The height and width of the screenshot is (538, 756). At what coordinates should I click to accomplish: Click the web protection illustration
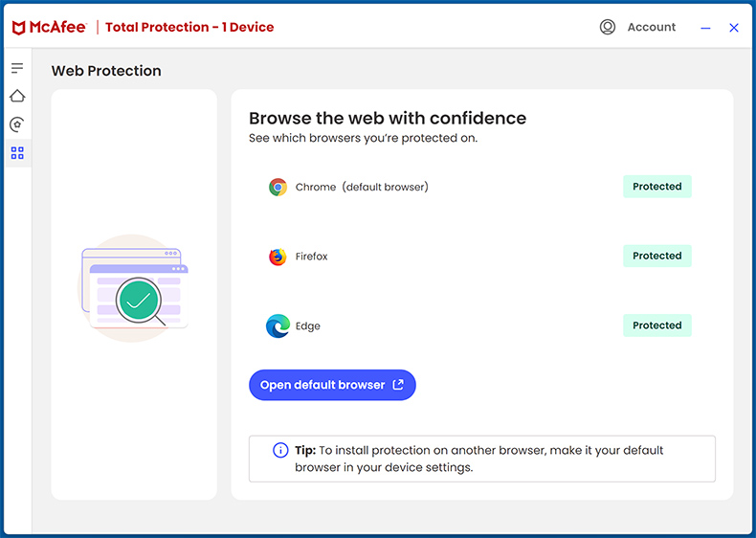coord(134,288)
